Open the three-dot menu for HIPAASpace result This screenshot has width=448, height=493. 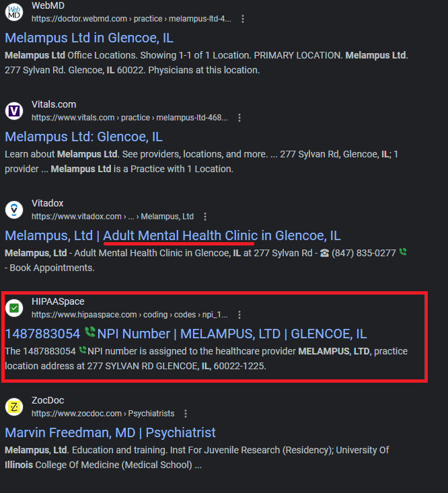[239, 315]
